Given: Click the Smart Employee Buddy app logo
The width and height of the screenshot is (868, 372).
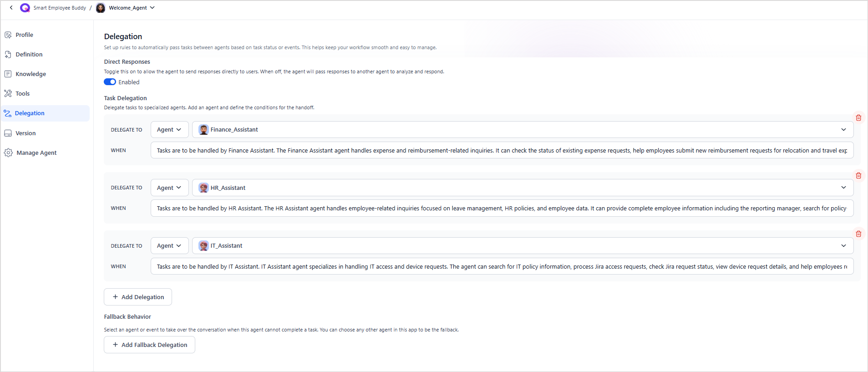Looking at the screenshot, I should pos(25,8).
